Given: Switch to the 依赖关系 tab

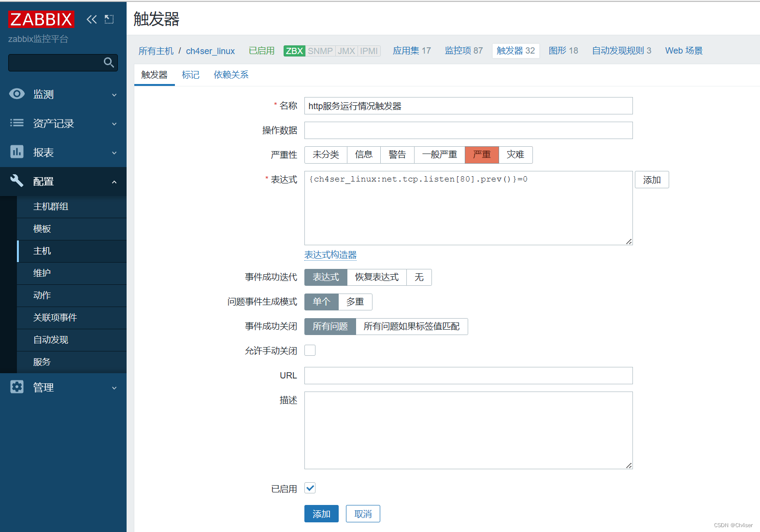Looking at the screenshot, I should (231, 75).
